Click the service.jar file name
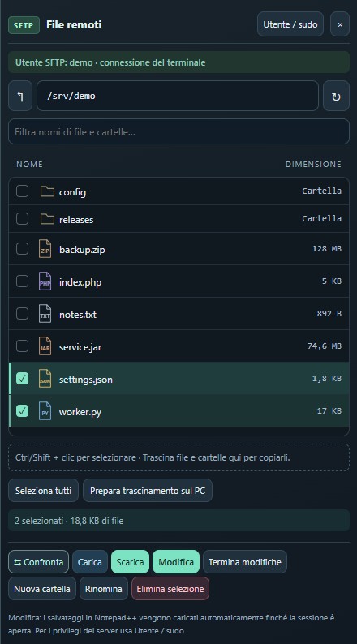357x644 pixels. [80, 346]
